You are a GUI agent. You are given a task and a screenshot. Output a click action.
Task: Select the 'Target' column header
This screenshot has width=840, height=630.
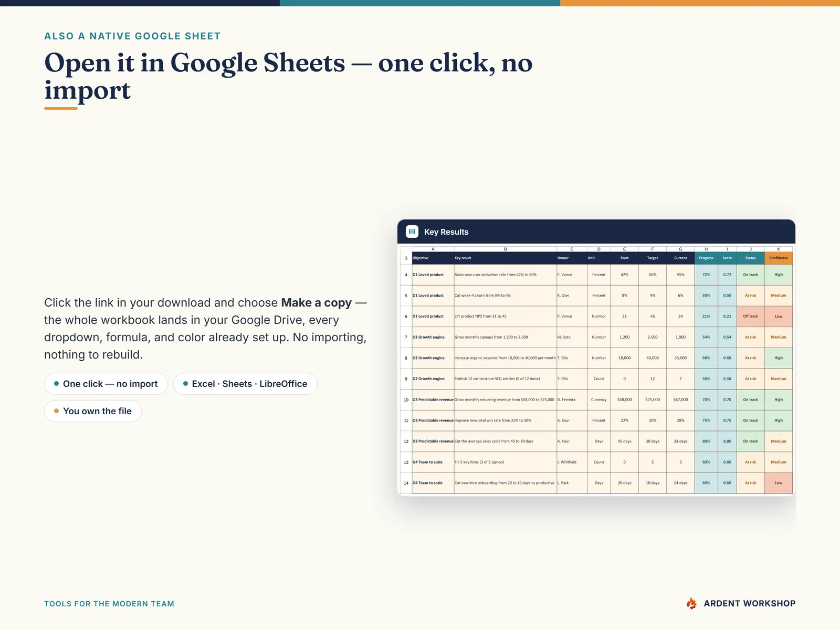click(653, 258)
